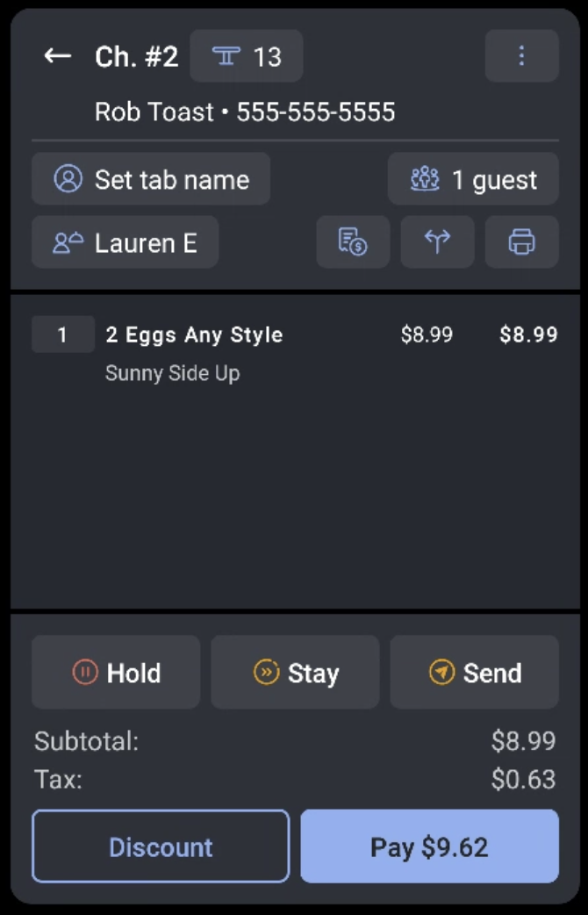The height and width of the screenshot is (915, 588).
Task: Open the price check receipt preview
Action: [x=353, y=242]
